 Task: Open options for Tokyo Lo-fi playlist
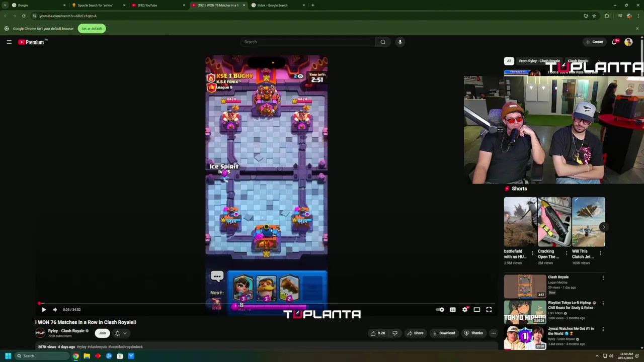pos(603,304)
